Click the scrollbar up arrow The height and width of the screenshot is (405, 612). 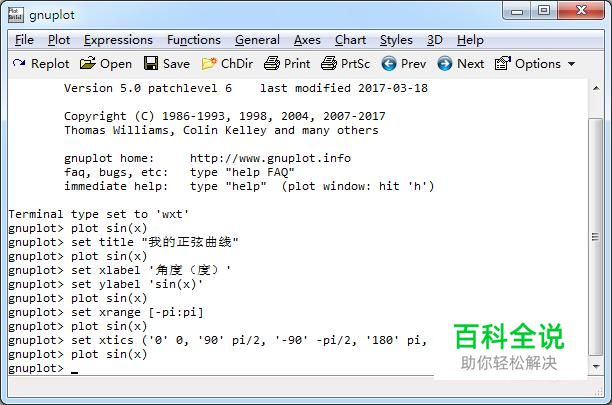[x=596, y=89]
